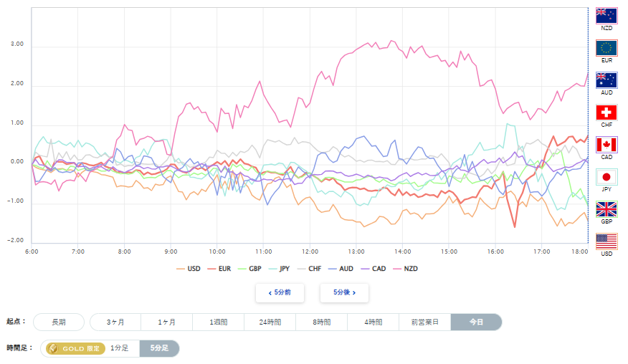Switch timeframe to 5分足

coord(159,348)
